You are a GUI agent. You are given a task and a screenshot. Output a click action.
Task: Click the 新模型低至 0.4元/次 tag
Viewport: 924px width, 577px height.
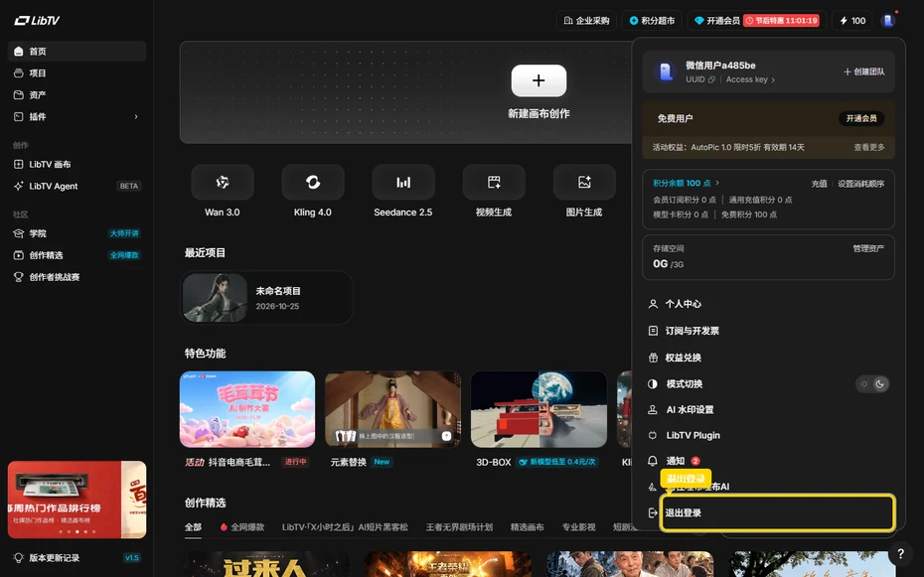(x=556, y=462)
